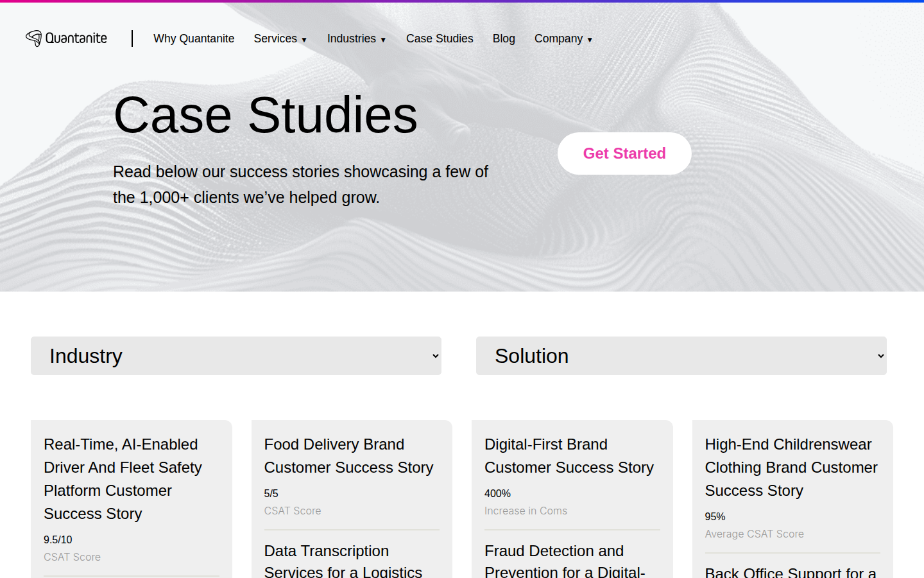Expand the Company dropdown menu
924x578 pixels.
click(x=563, y=39)
